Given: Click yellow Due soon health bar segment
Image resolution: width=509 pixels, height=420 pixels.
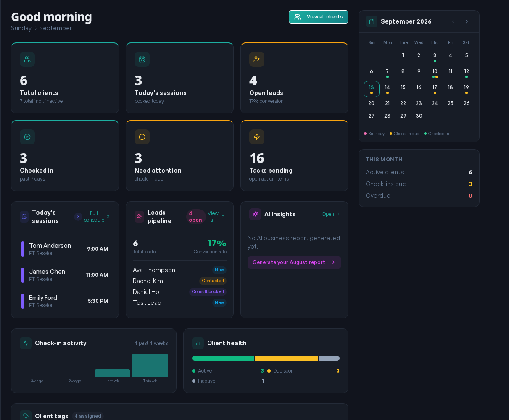Looking at the screenshot, I should click(286, 358).
